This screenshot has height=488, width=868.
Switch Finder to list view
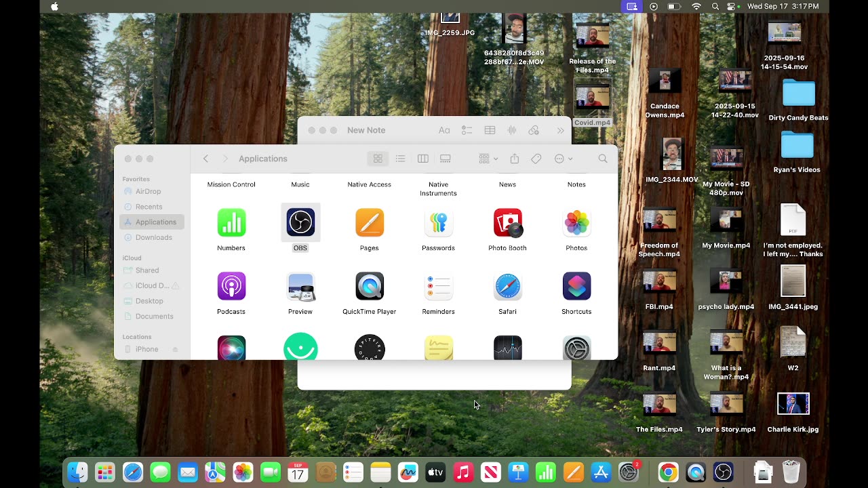400,159
